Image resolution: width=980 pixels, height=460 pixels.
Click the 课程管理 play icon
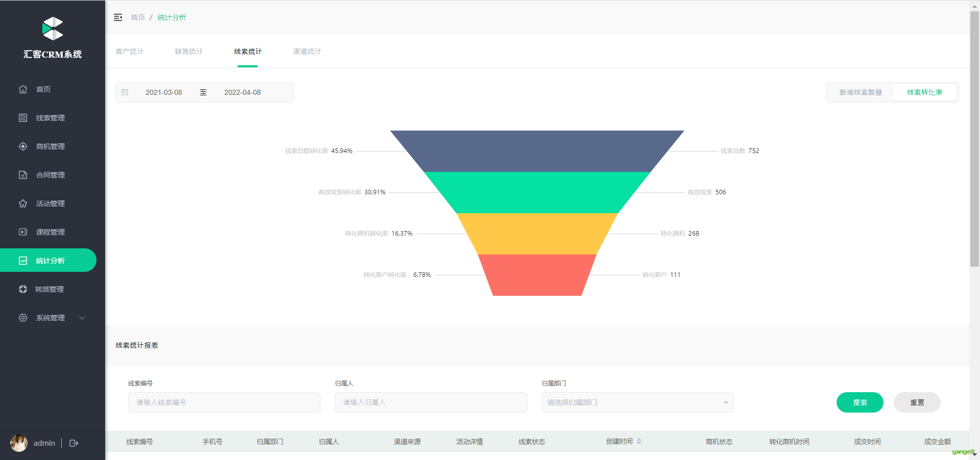23,232
